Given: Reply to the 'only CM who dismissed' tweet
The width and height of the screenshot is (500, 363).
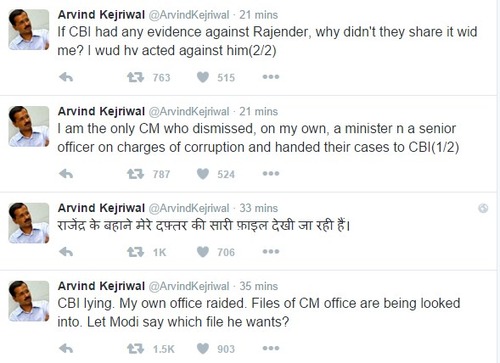Looking at the screenshot, I should point(66,174).
